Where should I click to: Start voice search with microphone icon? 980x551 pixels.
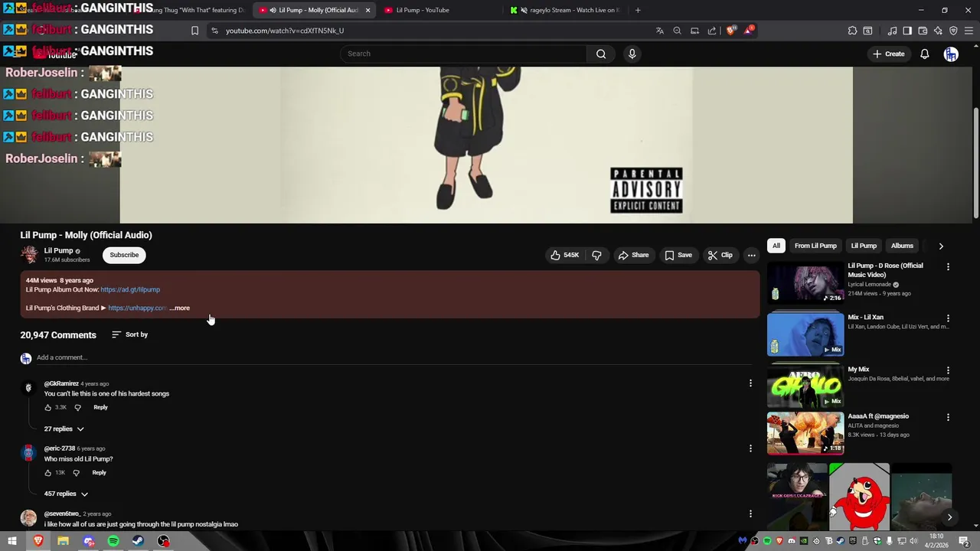[x=632, y=54]
